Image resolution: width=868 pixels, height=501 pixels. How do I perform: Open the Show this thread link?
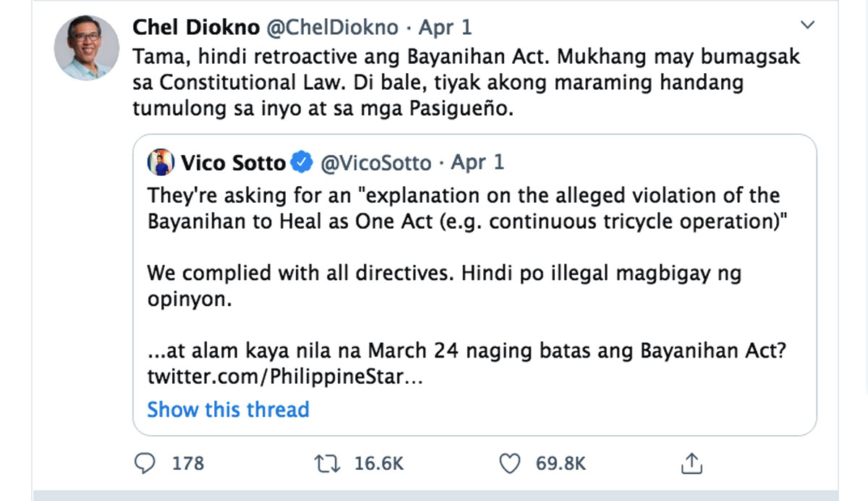pyautogui.click(x=228, y=409)
